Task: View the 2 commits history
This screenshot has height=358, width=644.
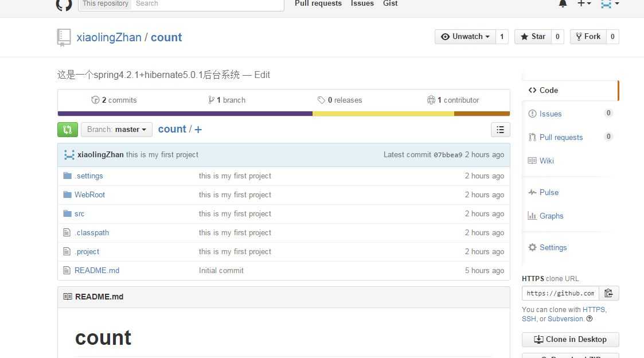Action: point(114,100)
